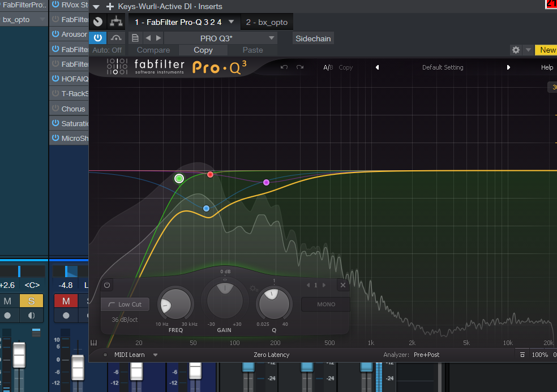The width and height of the screenshot is (557, 392).
Task: Go to the next preset with the right arrow
Action: (159, 38)
